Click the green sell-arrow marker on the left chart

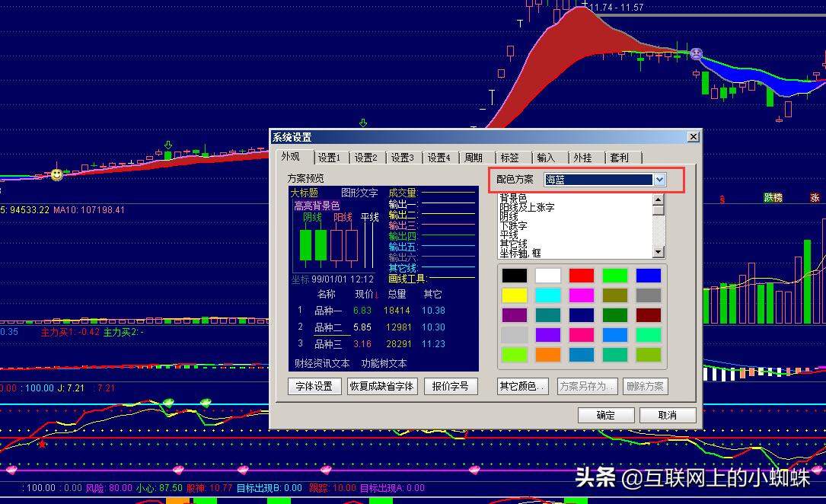167,143
